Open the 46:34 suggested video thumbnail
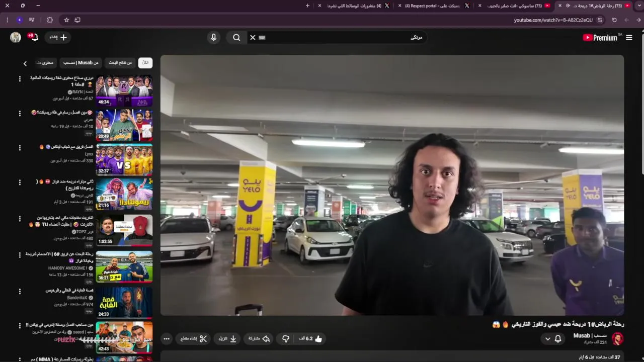This screenshot has width=644, height=362. click(x=124, y=90)
